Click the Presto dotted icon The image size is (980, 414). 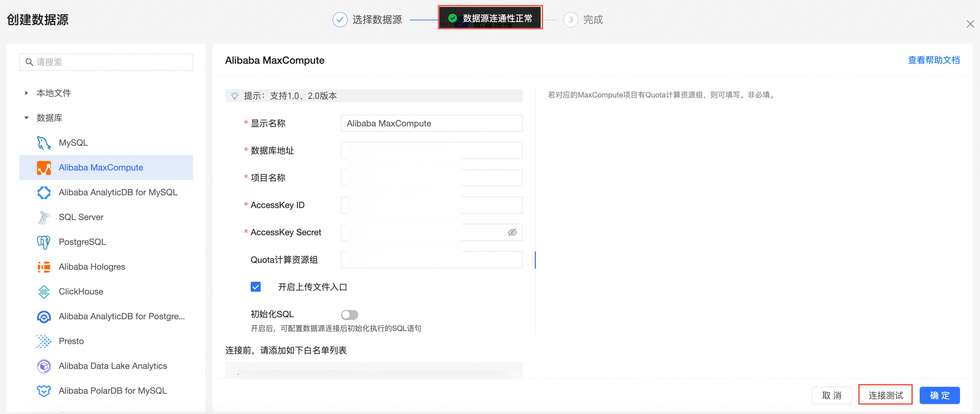pyautogui.click(x=43, y=341)
